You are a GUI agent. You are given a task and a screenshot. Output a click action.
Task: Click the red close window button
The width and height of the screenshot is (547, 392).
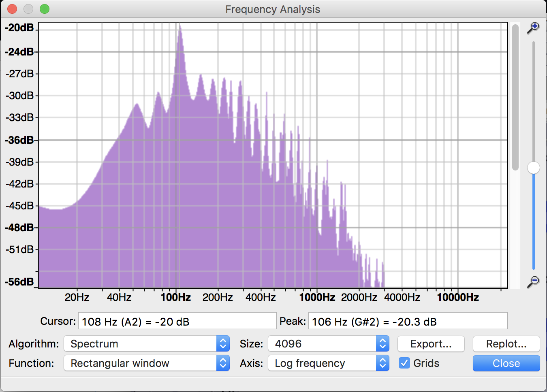click(x=12, y=9)
